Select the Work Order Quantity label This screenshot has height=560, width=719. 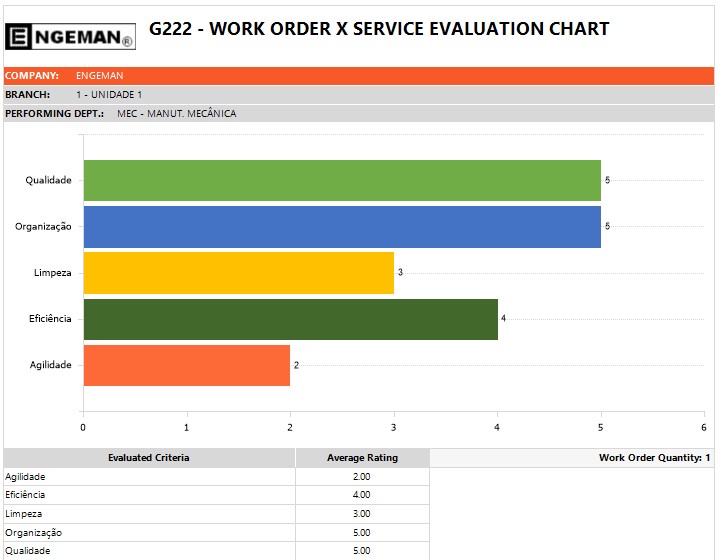click(654, 458)
